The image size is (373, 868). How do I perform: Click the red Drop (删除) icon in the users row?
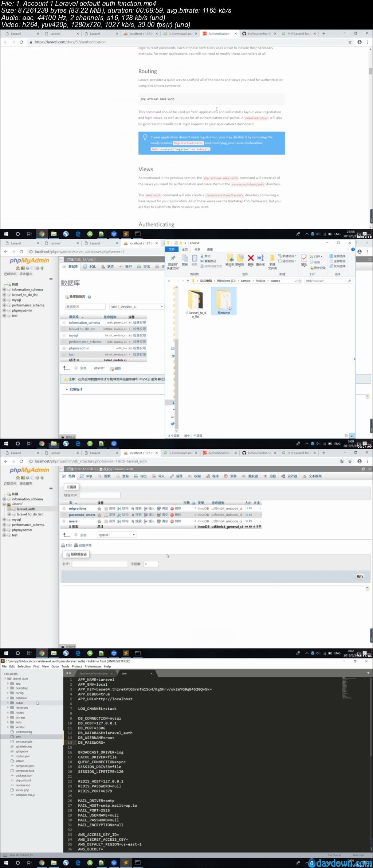(x=172, y=521)
